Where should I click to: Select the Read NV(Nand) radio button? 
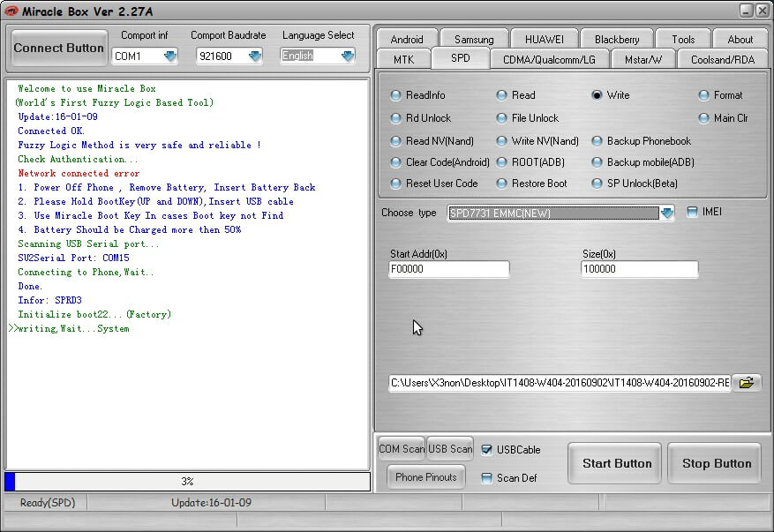[395, 141]
